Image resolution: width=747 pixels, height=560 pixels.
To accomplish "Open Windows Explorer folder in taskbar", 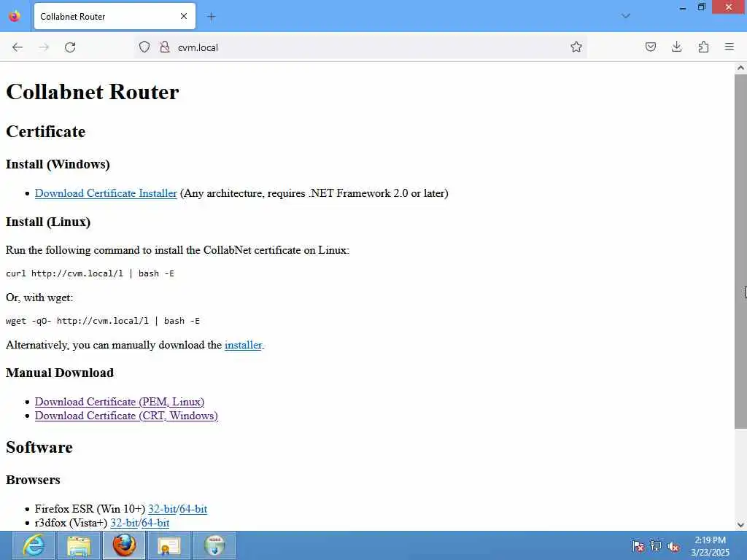I will [79, 545].
